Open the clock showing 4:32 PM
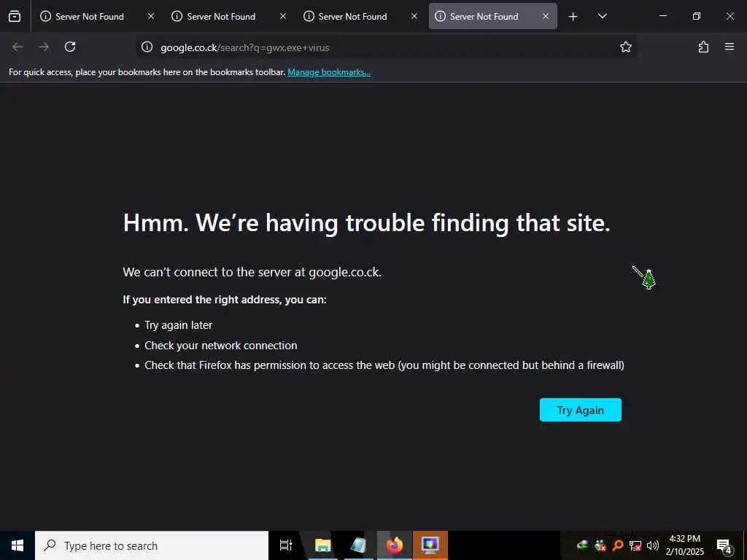 click(684, 545)
